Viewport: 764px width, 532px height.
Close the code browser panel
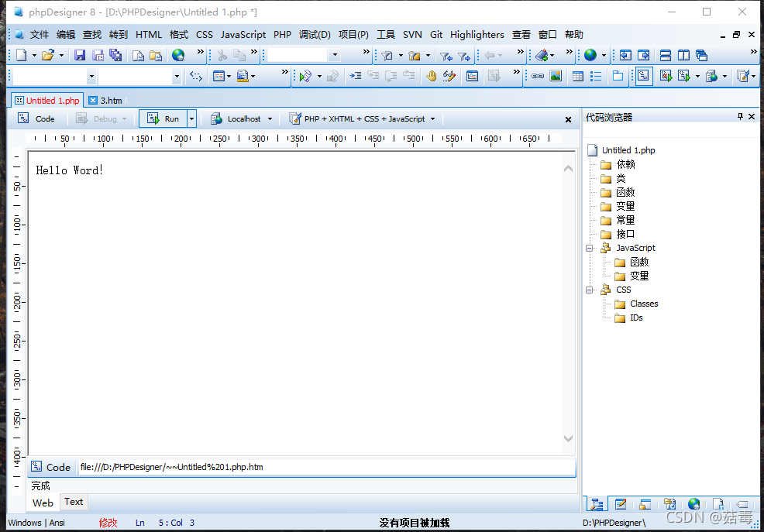[x=752, y=116]
